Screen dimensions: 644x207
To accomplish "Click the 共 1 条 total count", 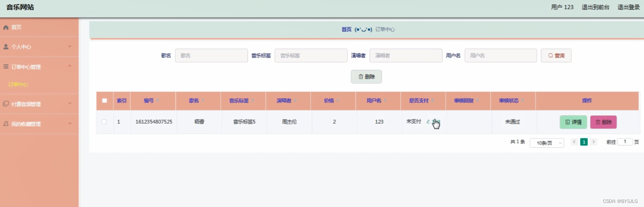I will click(x=518, y=142).
